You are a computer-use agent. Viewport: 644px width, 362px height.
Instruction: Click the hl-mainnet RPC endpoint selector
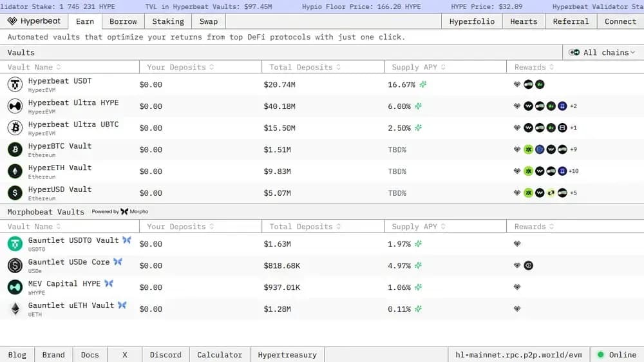click(518, 354)
